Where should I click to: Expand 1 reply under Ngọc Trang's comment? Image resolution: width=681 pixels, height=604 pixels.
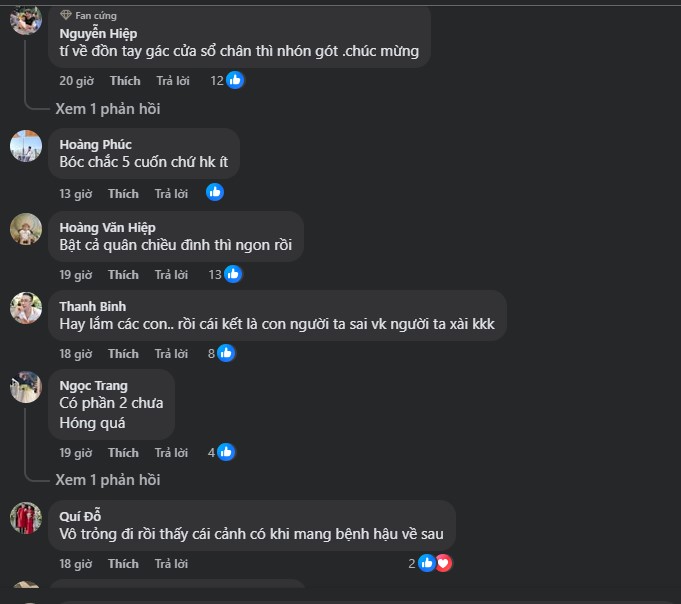(108, 480)
